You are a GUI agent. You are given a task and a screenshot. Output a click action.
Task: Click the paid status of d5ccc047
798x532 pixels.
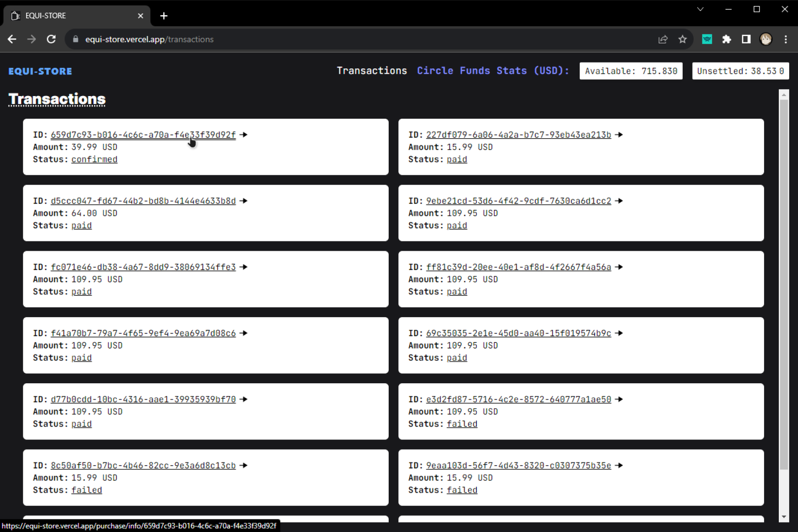coord(82,226)
